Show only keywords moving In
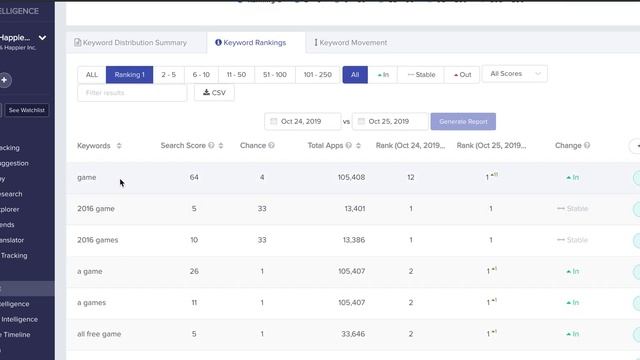The image size is (640, 360). click(383, 75)
